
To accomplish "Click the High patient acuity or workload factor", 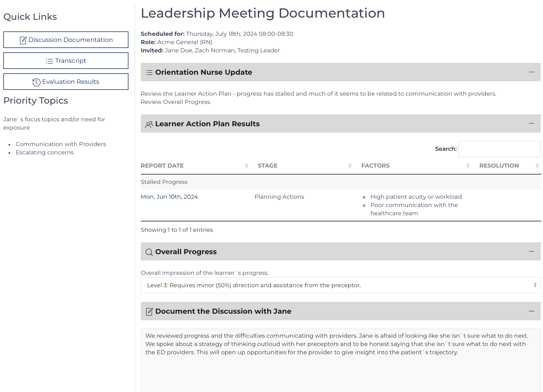I will (x=416, y=197).
